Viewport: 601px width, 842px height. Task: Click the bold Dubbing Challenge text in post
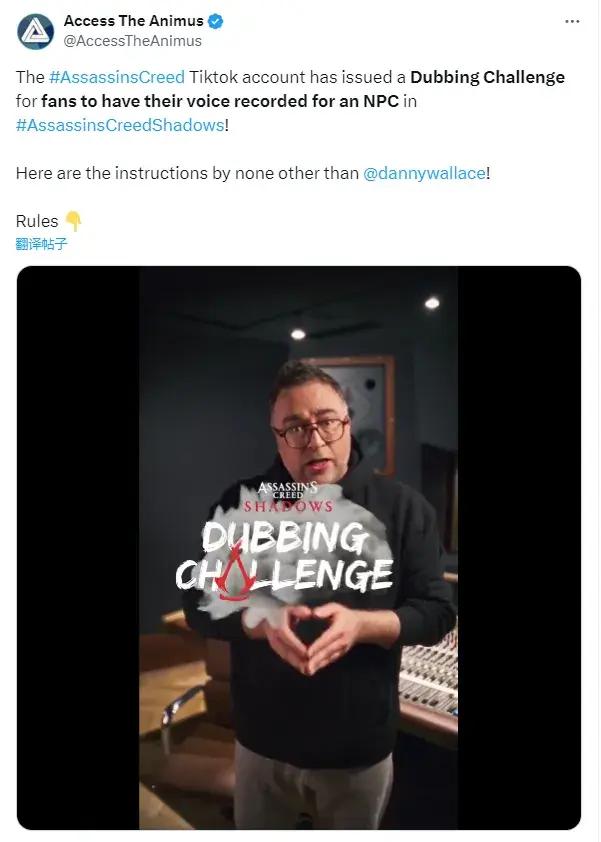click(x=487, y=77)
